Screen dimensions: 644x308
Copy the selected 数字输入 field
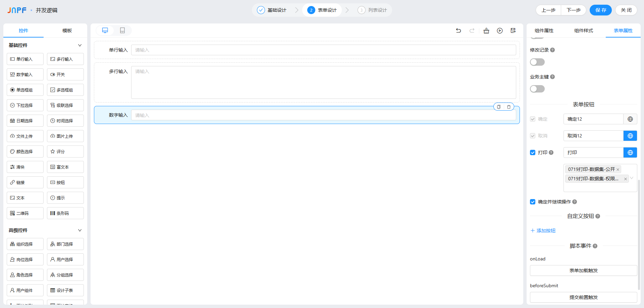tap(499, 107)
